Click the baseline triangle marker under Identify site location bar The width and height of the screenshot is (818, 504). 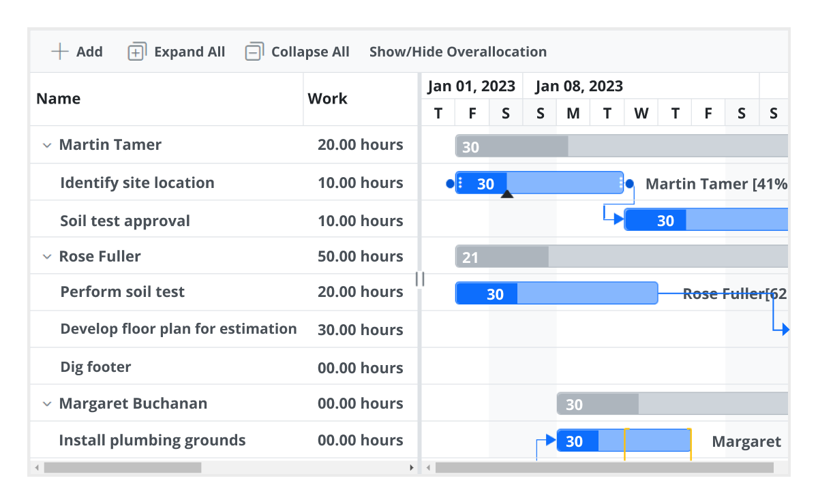click(507, 194)
